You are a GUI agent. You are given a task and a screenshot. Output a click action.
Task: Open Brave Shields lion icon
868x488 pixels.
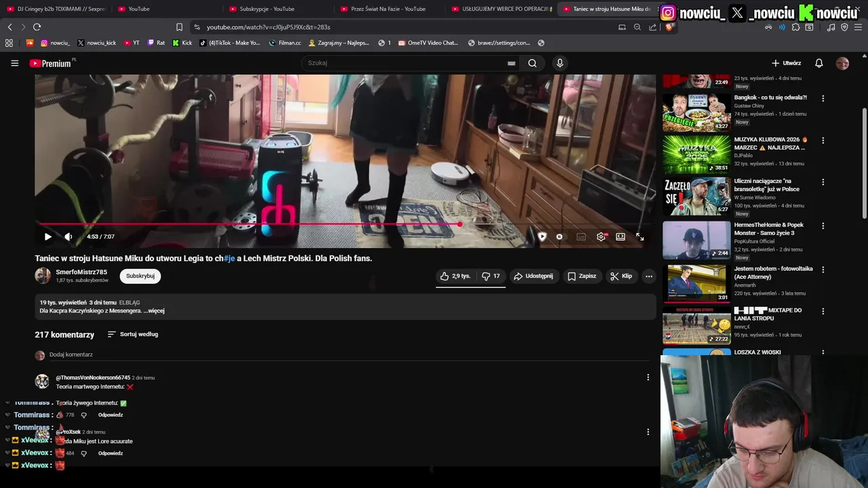(x=670, y=27)
